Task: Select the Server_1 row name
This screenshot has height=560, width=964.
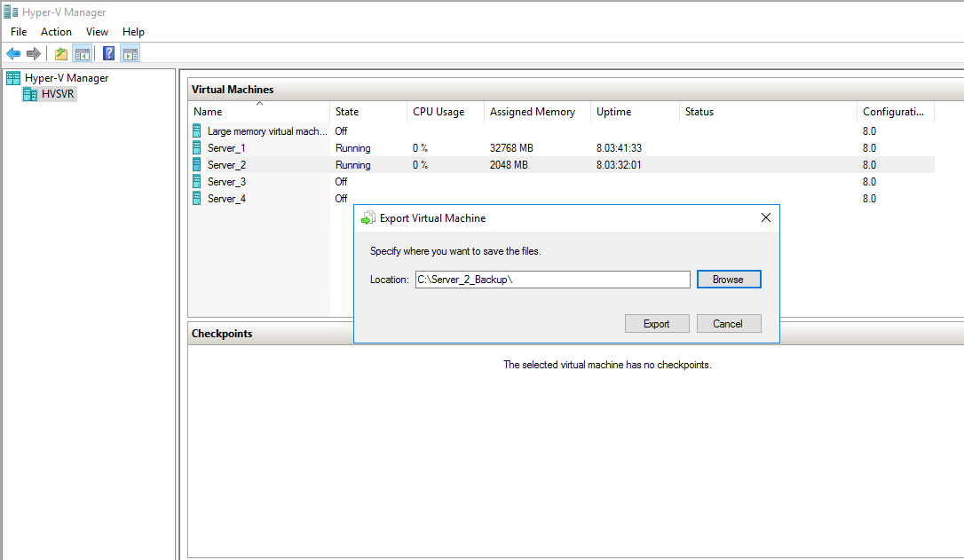Action: pyautogui.click(x=226, y=148)
